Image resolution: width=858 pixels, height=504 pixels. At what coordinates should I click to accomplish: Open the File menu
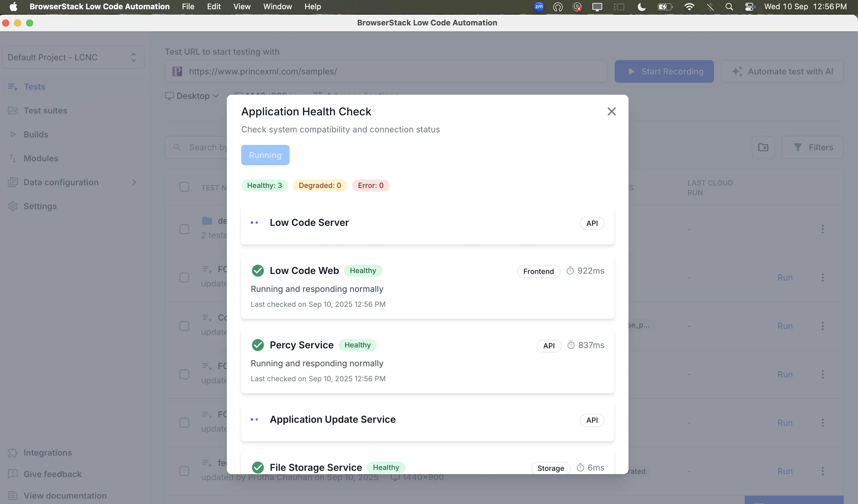(188, 7)
